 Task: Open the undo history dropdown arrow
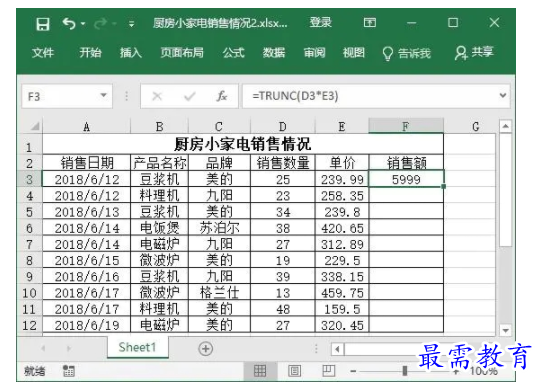[83, 24]
